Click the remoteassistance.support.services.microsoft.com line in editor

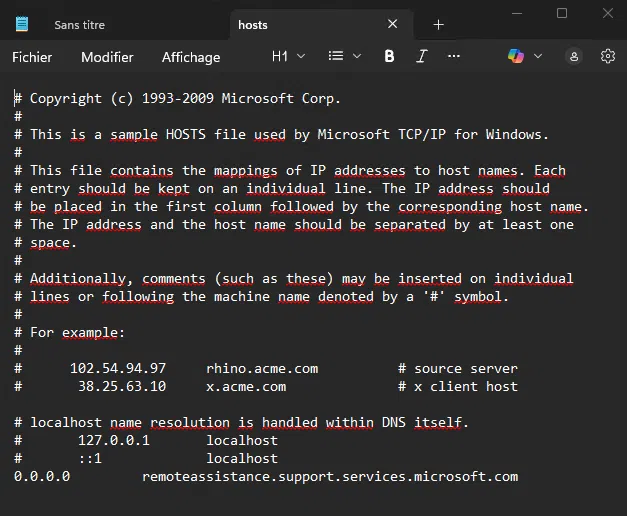tap(330, 477)
